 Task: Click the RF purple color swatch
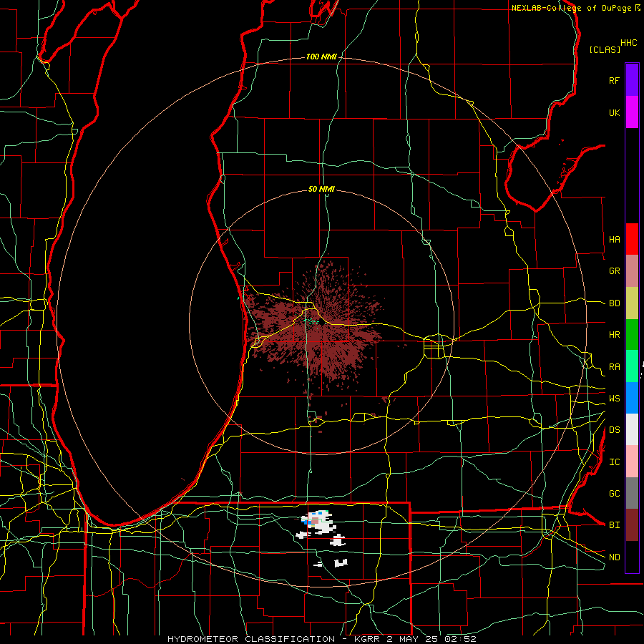(632, 80)
